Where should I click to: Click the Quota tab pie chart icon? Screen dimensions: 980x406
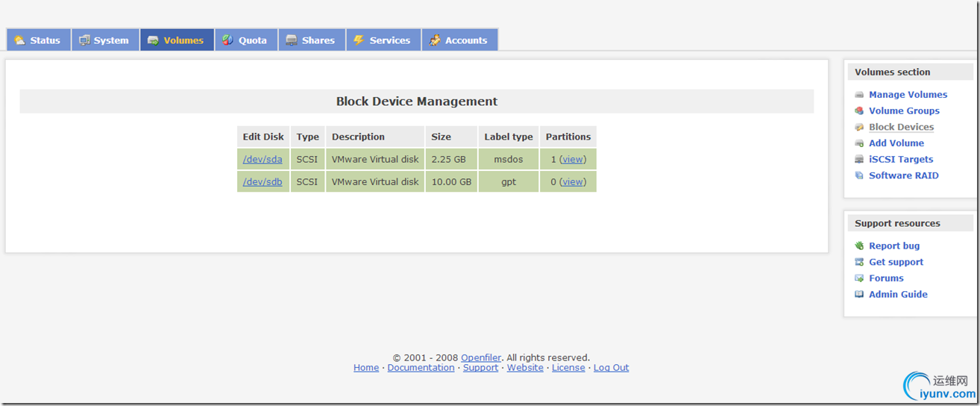pos(227,40)
